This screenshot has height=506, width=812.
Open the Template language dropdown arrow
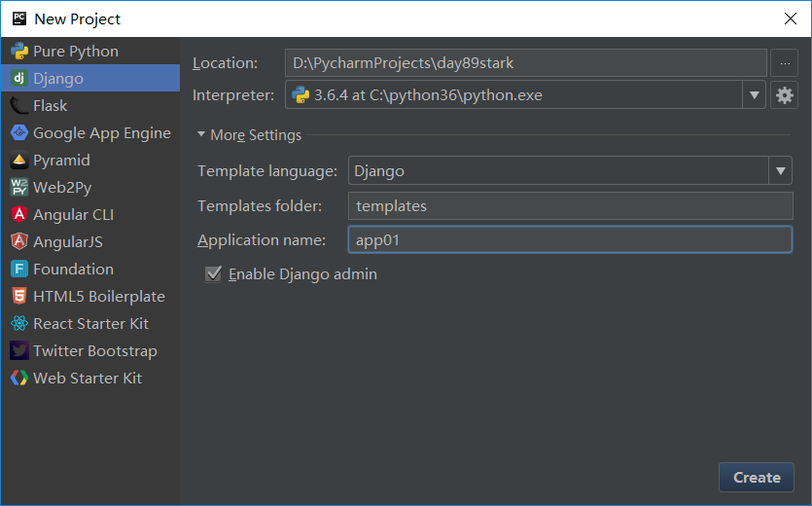click(x=781, y=170)
